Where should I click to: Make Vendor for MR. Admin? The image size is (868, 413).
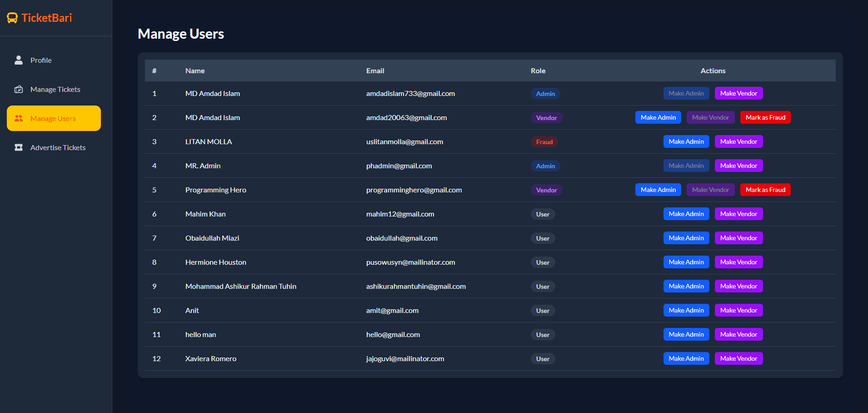(738, 166)
